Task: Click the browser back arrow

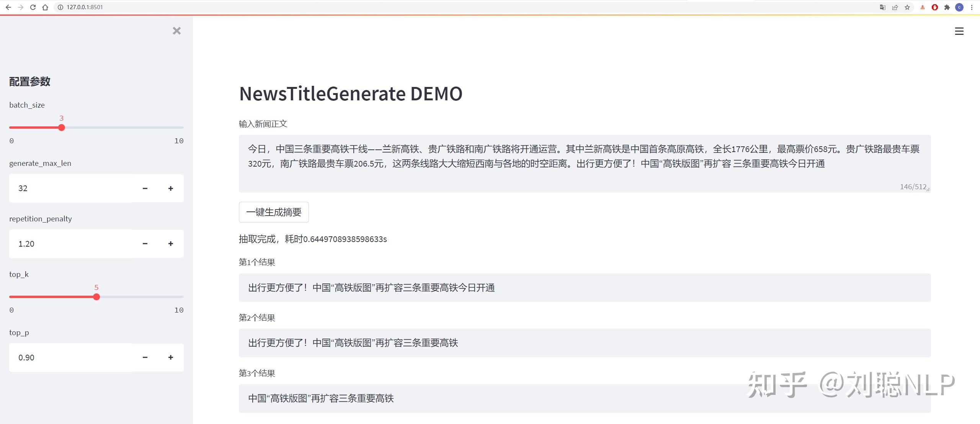Action: click(x=8, y=7)
